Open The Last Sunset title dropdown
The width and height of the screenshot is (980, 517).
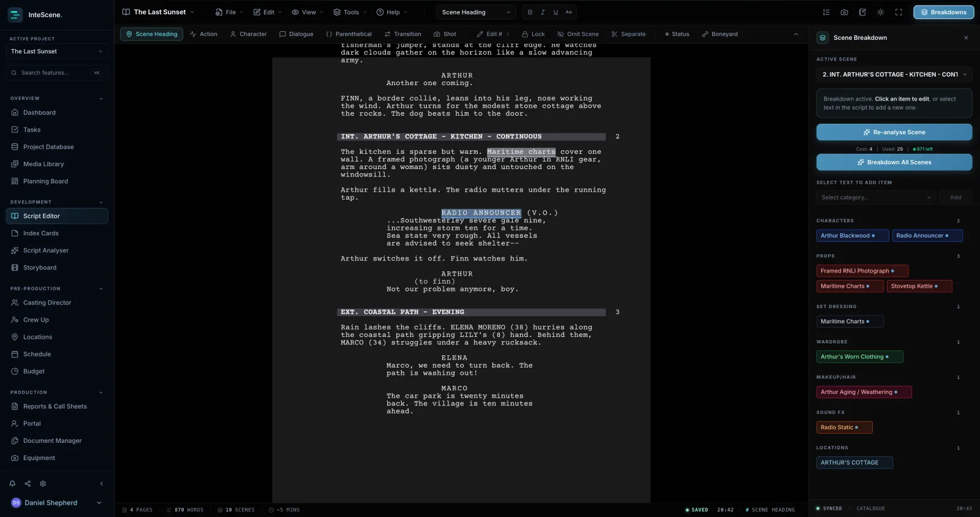(158, 12)
